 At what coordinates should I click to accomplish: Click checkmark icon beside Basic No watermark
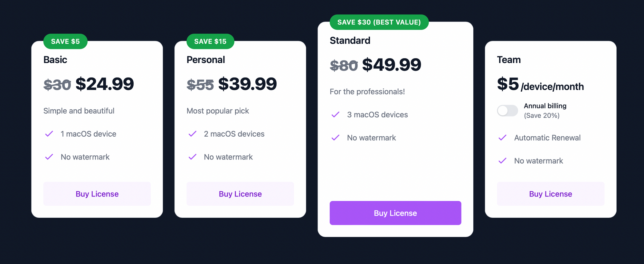click(x=49, y=157)
